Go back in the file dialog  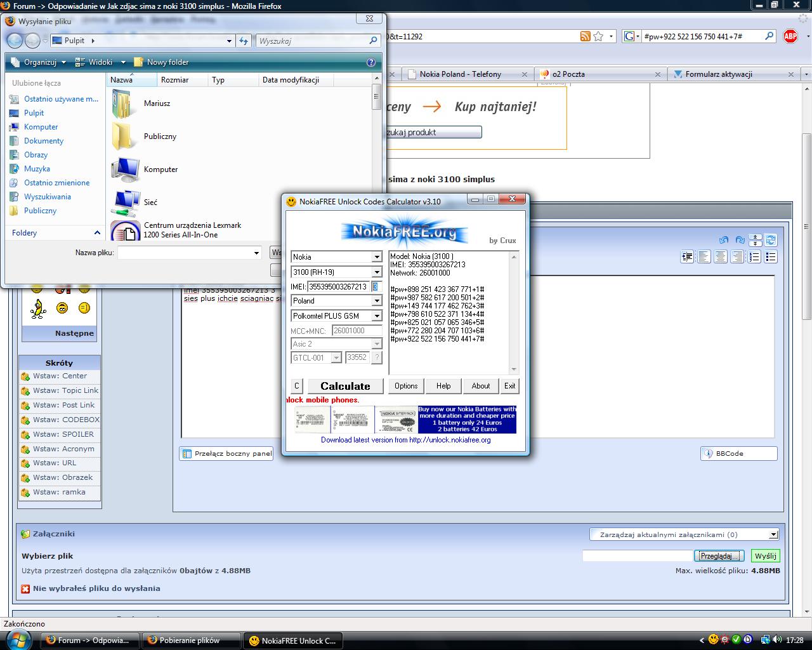click(15, 41)
